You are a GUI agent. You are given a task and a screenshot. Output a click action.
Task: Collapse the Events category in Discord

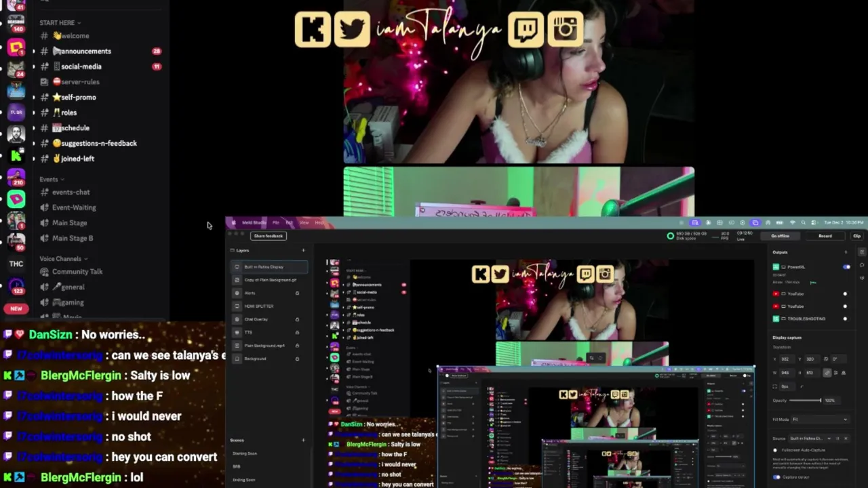tap(52, 179)
